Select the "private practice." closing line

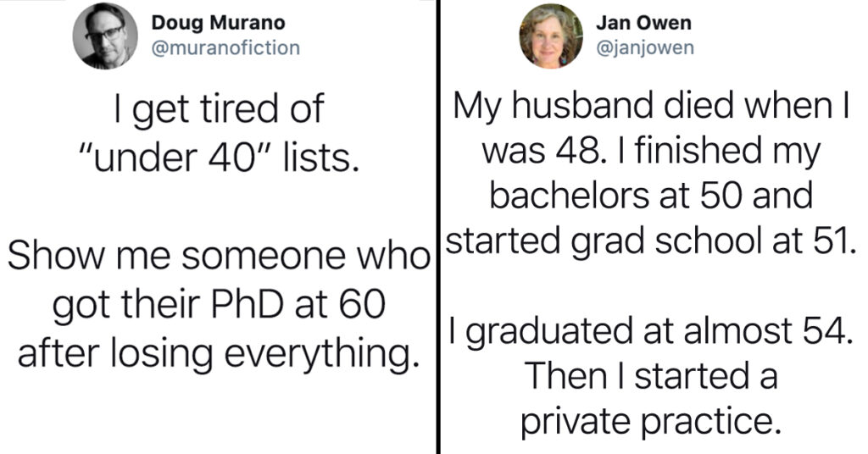[x=650, y=423]
